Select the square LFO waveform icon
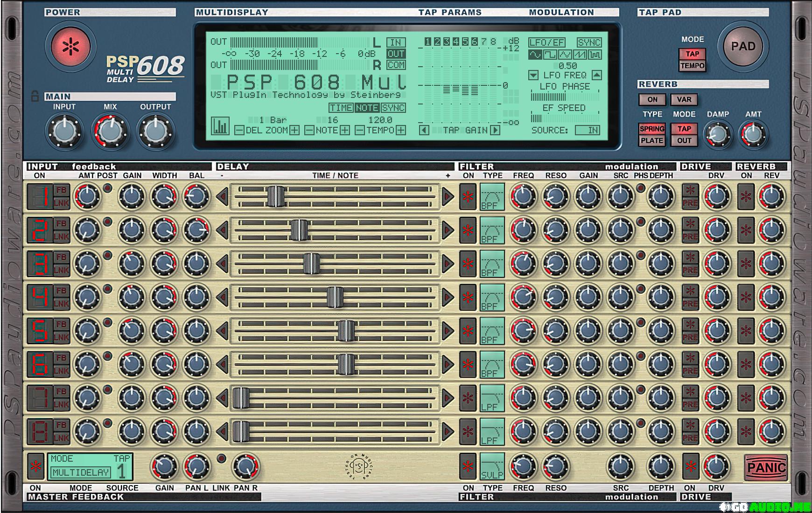812x513 pixels. [x=550, y=55]
